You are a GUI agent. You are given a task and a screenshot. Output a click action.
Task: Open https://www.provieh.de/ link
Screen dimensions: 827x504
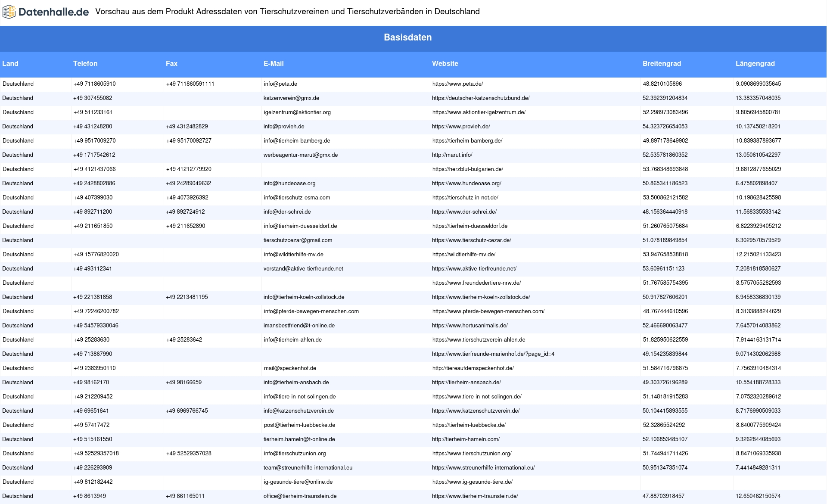click(x=461, y=127)
